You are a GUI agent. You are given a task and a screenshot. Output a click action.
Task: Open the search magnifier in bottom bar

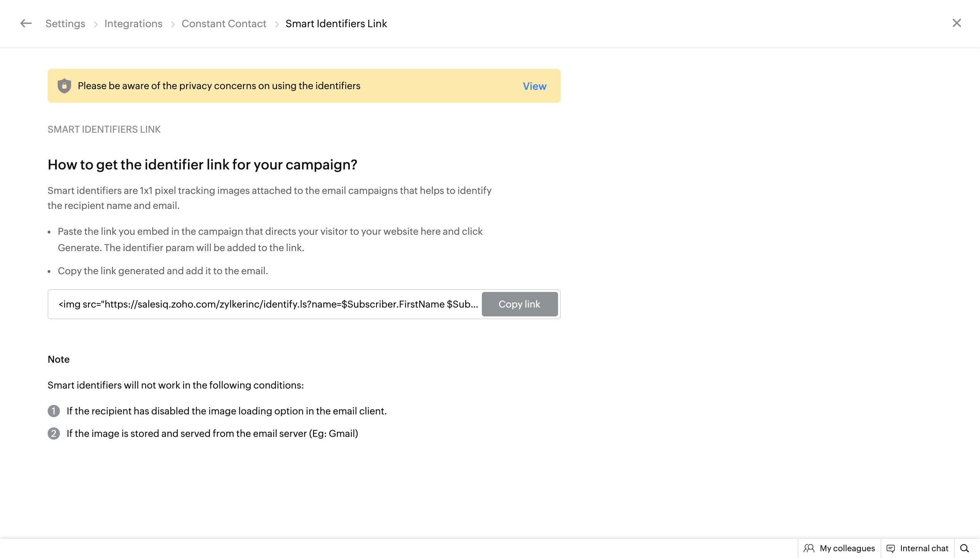(x=964, y=548)
